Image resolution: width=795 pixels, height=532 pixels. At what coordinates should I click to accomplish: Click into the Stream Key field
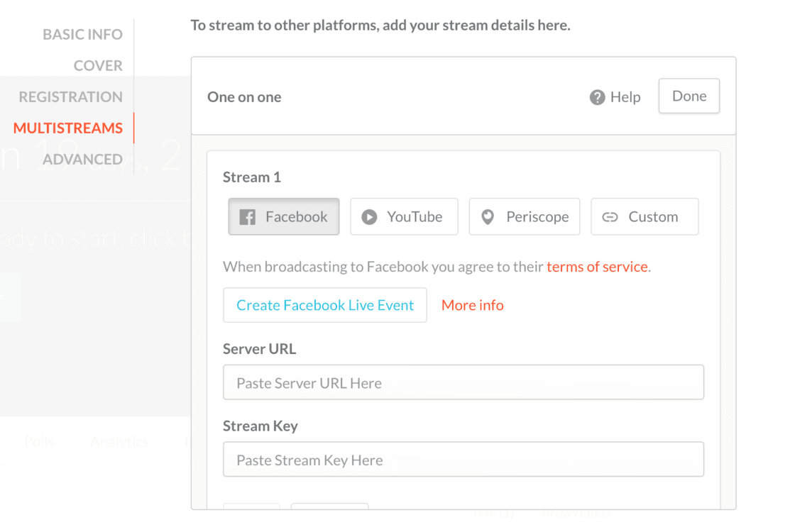pyautogui.click(x=464, y=460)
